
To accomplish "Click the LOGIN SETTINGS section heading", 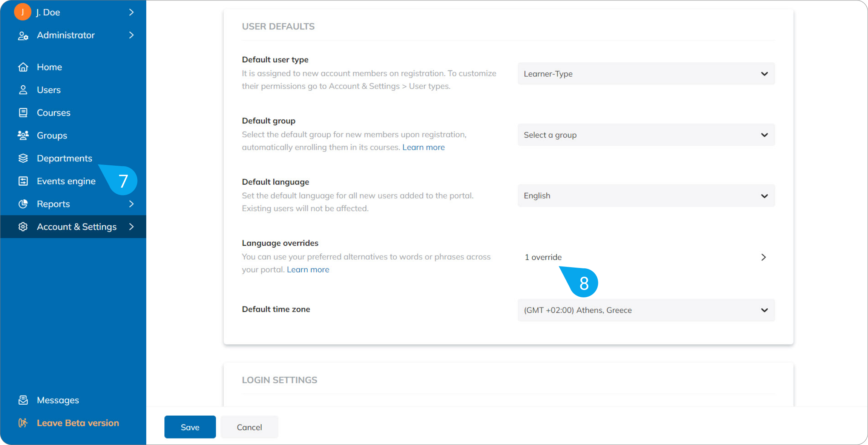I will coord(279,380).
